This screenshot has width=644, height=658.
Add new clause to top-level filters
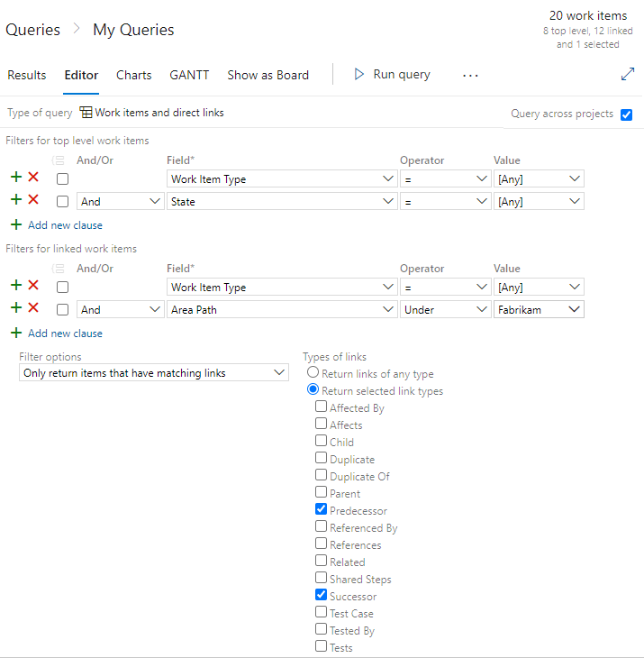pos(65,225)
